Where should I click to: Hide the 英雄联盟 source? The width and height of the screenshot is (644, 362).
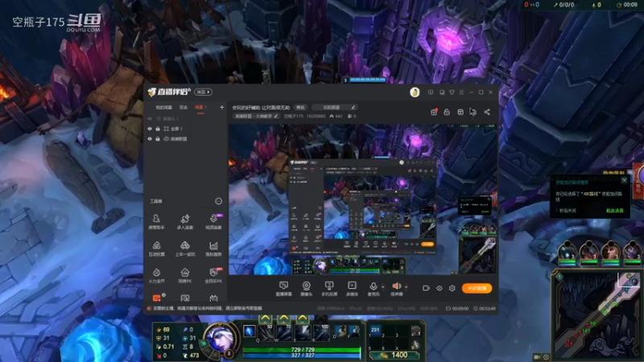point(150,139)
